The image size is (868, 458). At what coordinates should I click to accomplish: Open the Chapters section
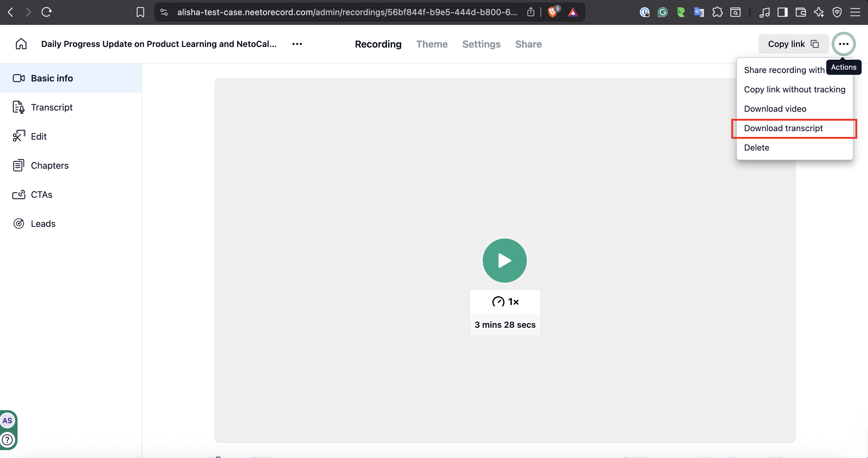pyautogui.click(x=49, y=166)
